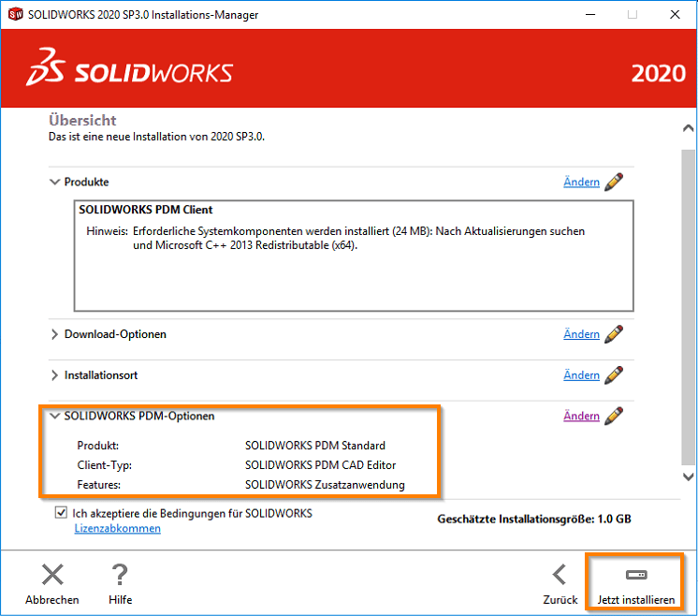Screen dimensions: 698x616
Task: Click the pencil icon for Installationsort
Action: [614, 375]
